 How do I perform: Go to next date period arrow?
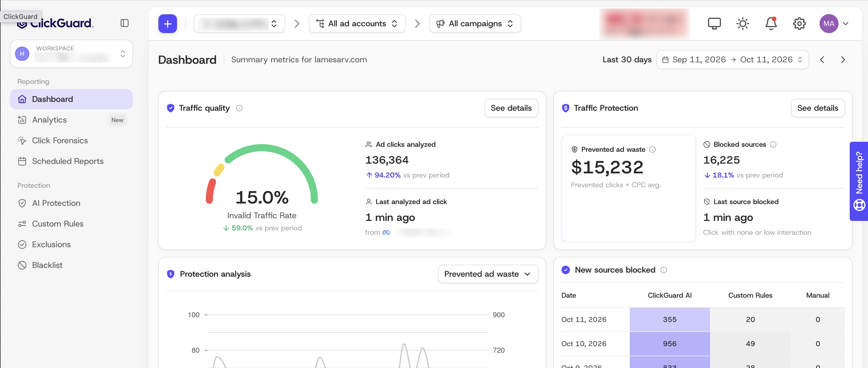pos(843,60)
